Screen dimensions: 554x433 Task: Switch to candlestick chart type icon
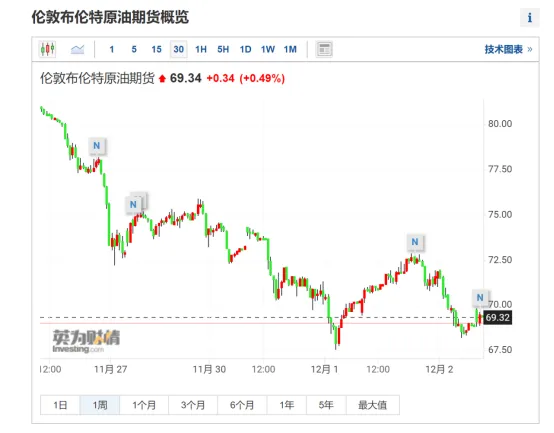[x=48, y=49]
